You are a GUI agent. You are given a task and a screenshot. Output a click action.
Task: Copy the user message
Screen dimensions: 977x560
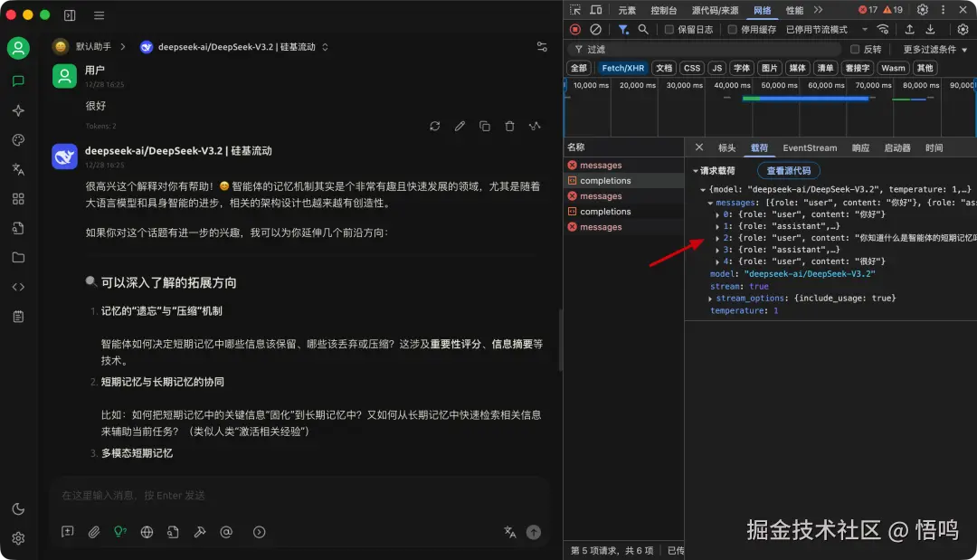pos(485,126)
